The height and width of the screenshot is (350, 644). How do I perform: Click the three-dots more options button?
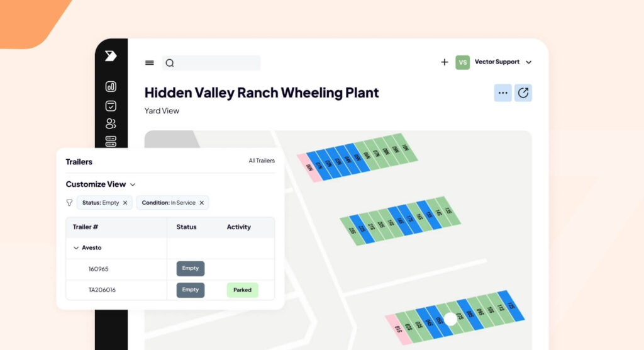(502, 93)
